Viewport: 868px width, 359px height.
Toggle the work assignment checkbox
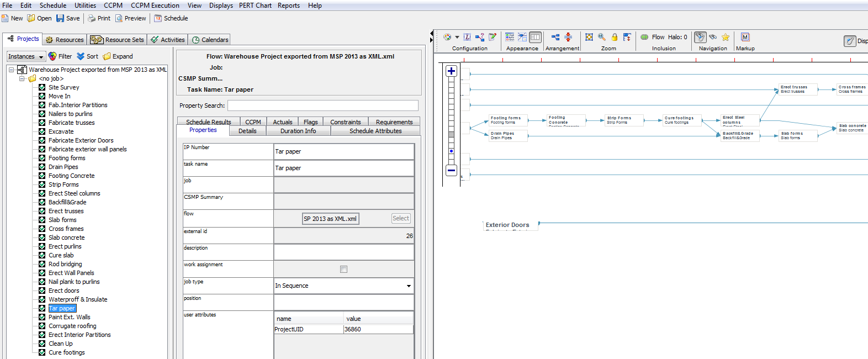pyautogui.click(x=343, y=269)
